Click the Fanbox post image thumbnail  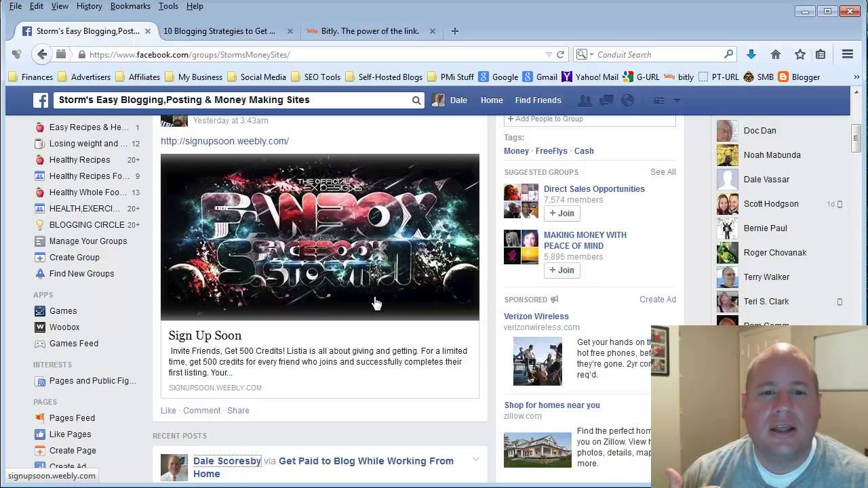(x=320, y=237)
